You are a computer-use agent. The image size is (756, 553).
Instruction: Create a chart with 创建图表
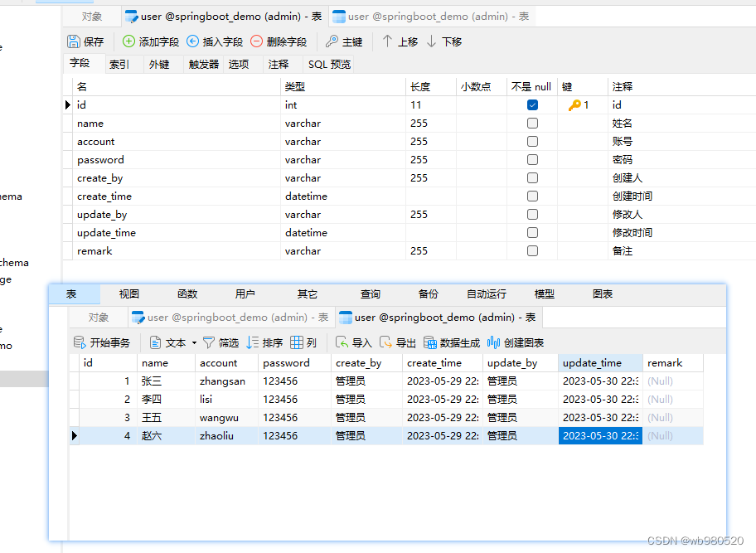coord(516,342)
